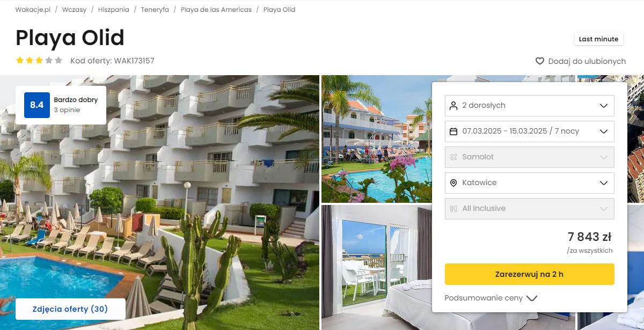Open the All Inclusive board dropdown
This screenshot has width=644, height=330.
click(x=530, y=209)
